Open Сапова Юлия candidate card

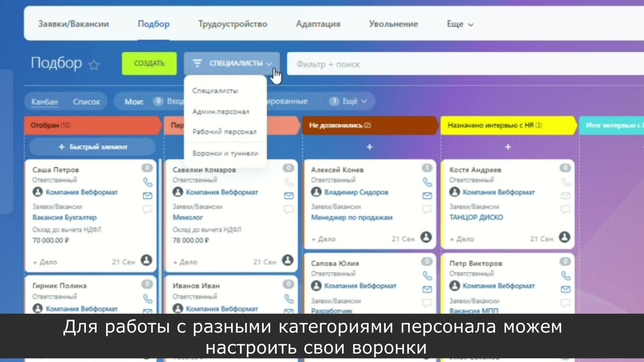click(335, 264)
